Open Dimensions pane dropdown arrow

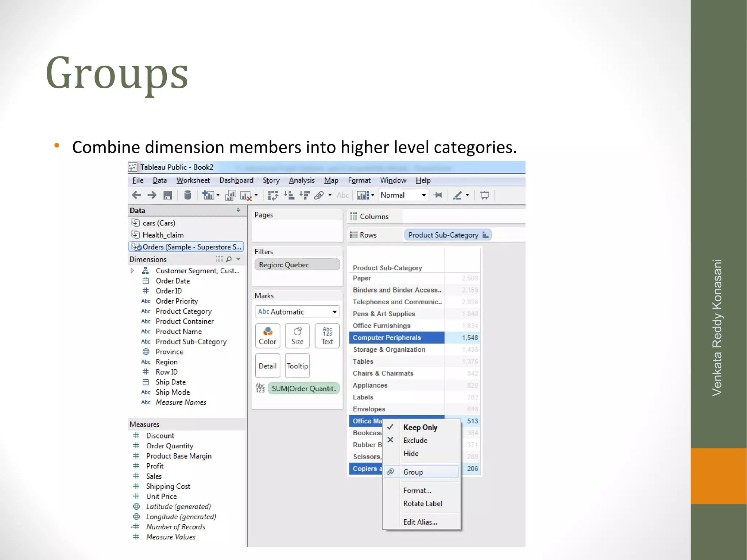[238, 259]
